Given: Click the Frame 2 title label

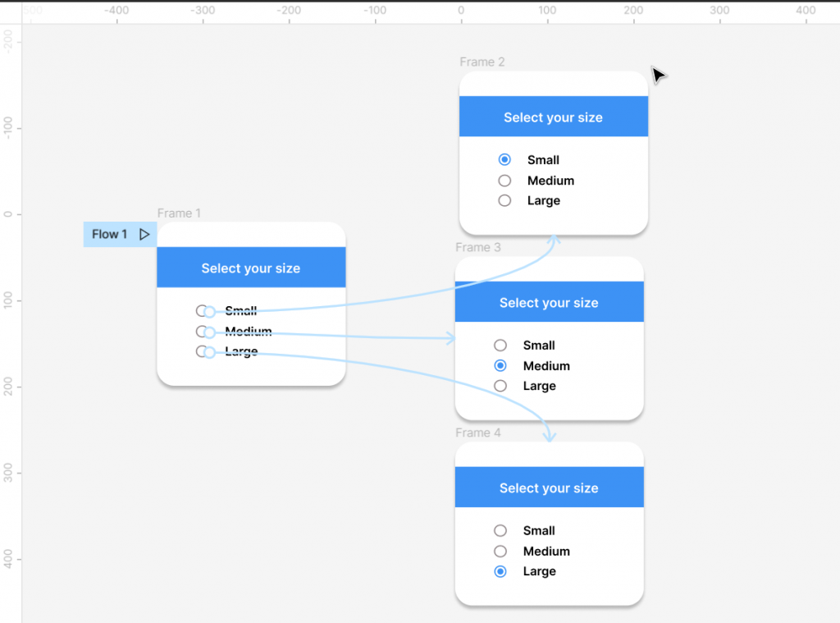Looking at the screenshot, I should [x=482, y=62].
